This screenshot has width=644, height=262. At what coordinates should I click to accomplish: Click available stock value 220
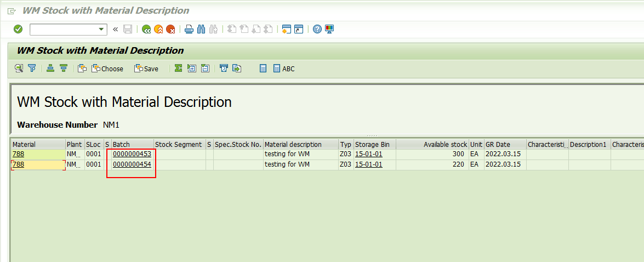click(x=459, y=164)
